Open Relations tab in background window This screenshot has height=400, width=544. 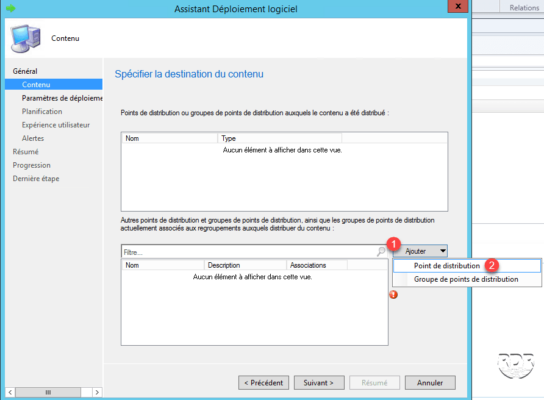click(x=524, y=7)
